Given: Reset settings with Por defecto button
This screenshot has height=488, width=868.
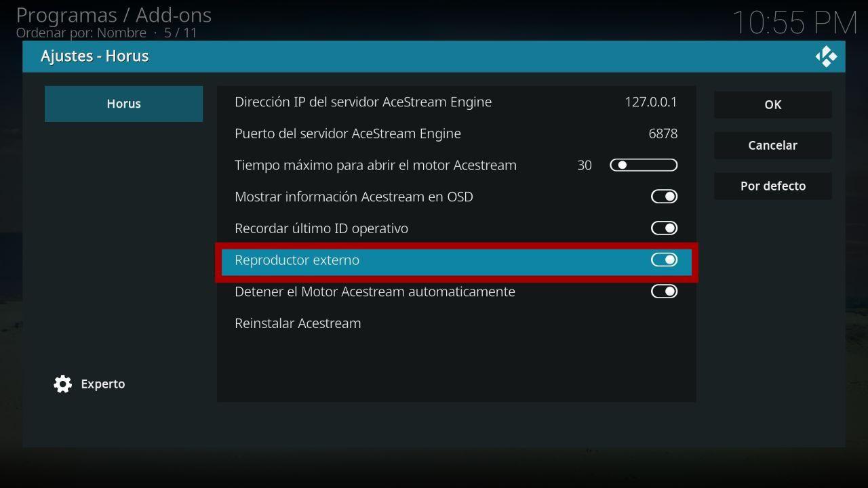Looking at the screenshot, I should coord(773,186).
